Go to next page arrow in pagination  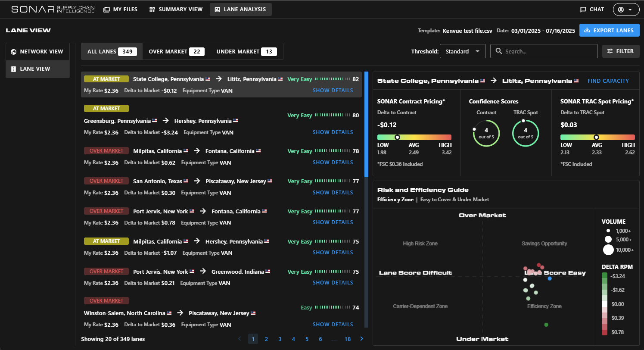point(361,339)
